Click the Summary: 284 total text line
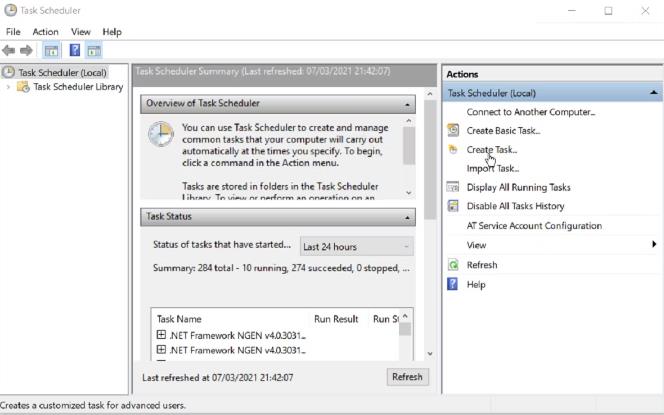 coord(281,268)
